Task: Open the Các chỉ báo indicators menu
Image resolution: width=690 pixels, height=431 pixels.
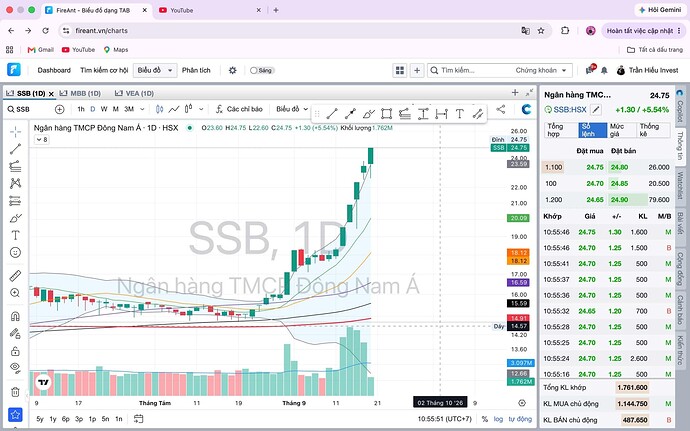Action: click(239, 109)
